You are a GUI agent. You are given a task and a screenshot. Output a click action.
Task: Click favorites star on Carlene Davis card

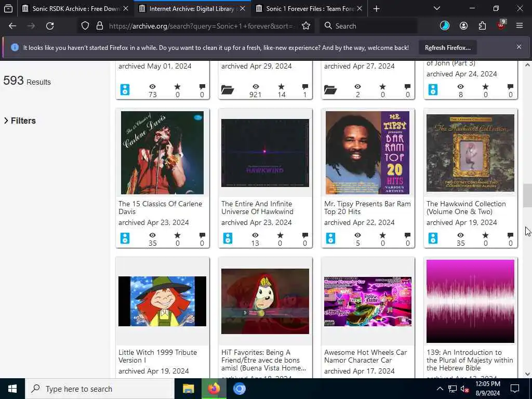[178, 235]
